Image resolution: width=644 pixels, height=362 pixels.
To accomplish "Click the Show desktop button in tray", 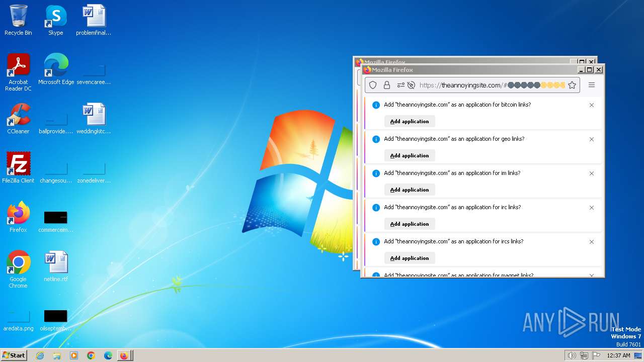I will tap(638, 355).
